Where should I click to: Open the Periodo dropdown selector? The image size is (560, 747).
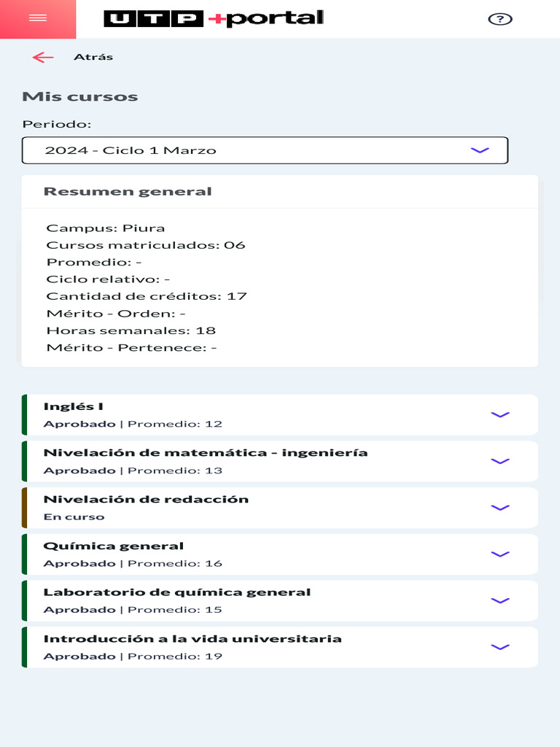(264, 150)
